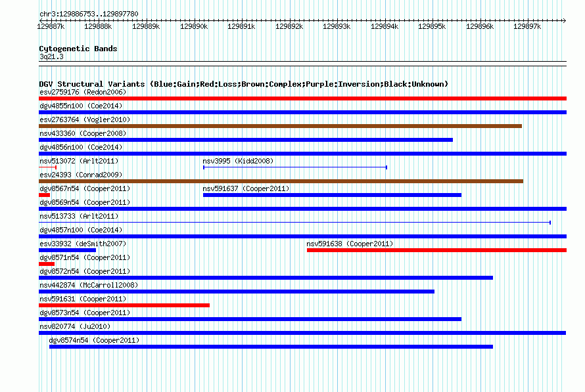Open the dgv8573n54 (Cooper2011) label
The width and height of the screenshot is (585, 392).
tap(85, 313)
